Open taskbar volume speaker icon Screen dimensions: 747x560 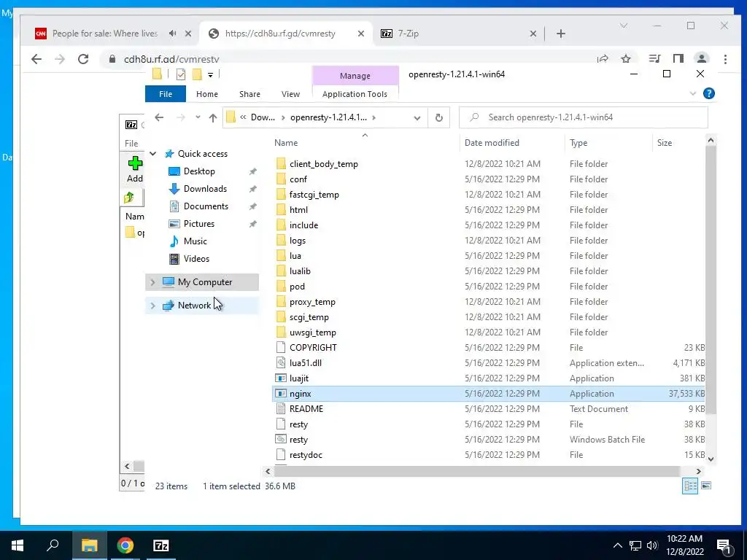pos(652,545)
